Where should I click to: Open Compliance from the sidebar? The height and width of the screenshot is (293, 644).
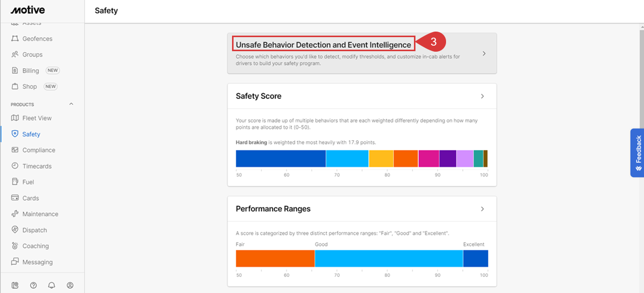pyautogui.click(x=39, y=150)
